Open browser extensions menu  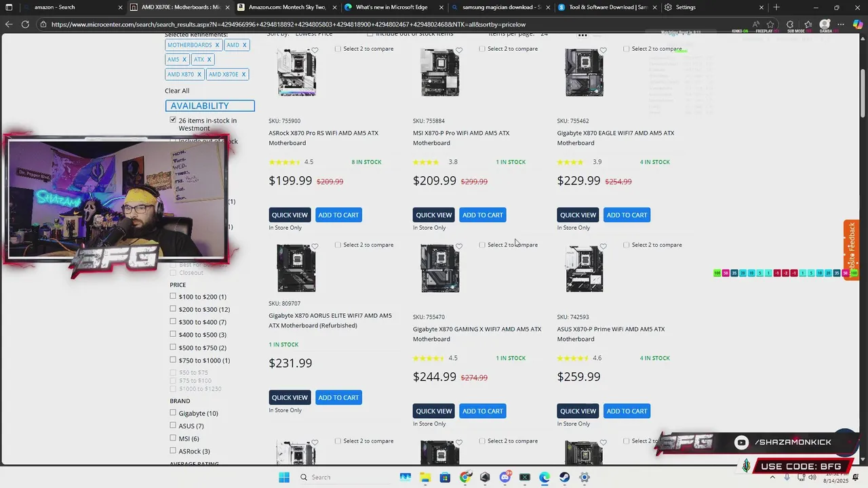tap(790, 24)
